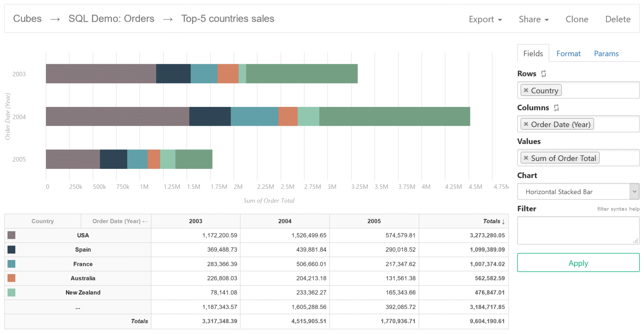Click the USA color swatch in table

tap(11, 235)
